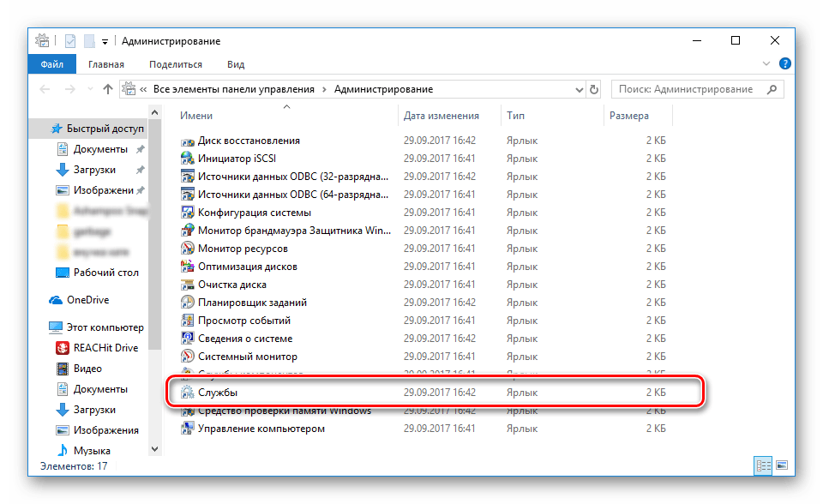Select the Монитор ресурсов icon

coord(188,249)
